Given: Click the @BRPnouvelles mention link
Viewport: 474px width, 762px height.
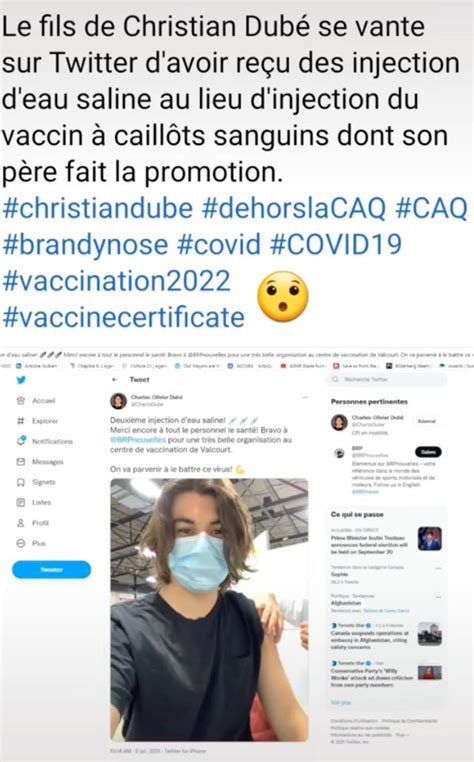Looking at the screenshot, I should 138,440.
